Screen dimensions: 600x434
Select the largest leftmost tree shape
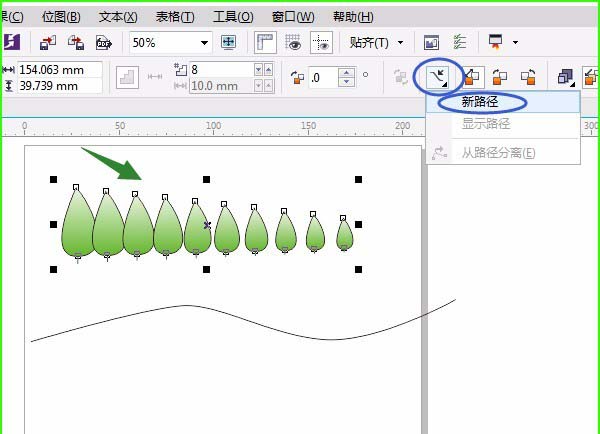click(78, 224)
